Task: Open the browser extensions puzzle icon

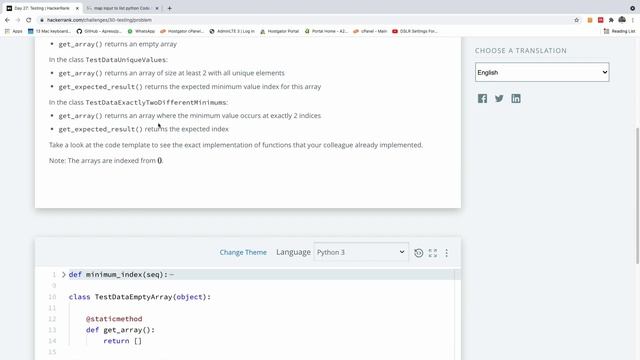Action: coord(611,20)
